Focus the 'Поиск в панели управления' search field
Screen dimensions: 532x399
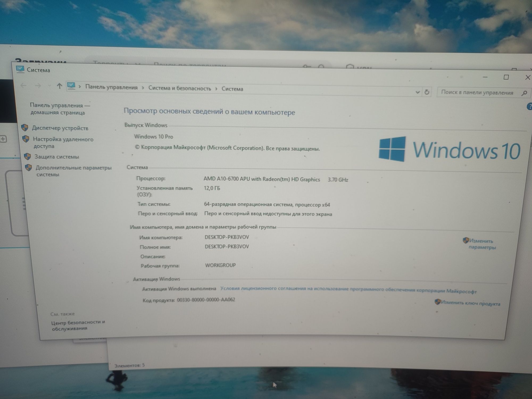tap(484, 93)
